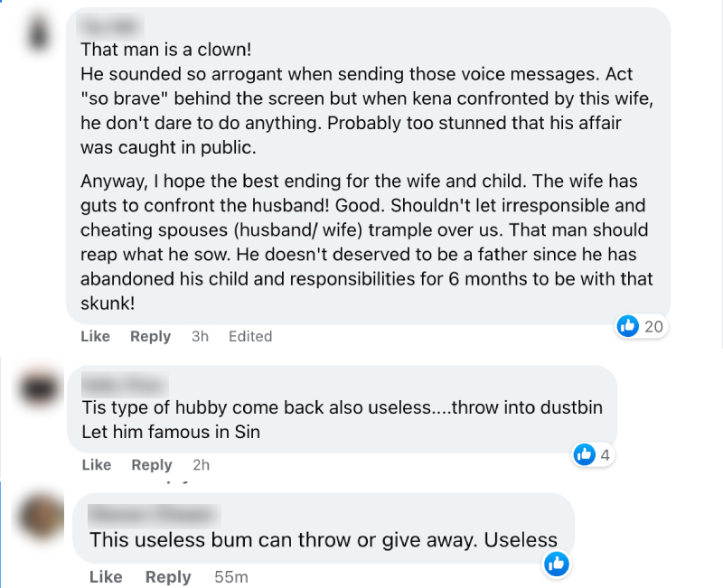Open the 2h timestamp link
The width and height of the screenshot is (723, 588).
tap(201, 465)
